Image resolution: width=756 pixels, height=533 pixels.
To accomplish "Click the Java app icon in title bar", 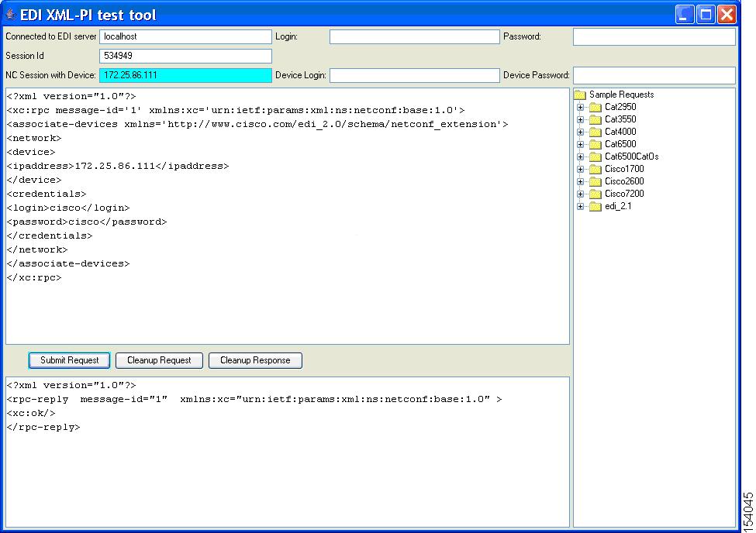I will [11, 14].
